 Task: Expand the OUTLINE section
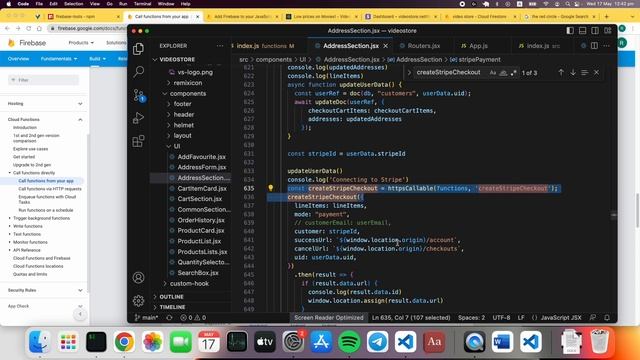click(171, 297)
